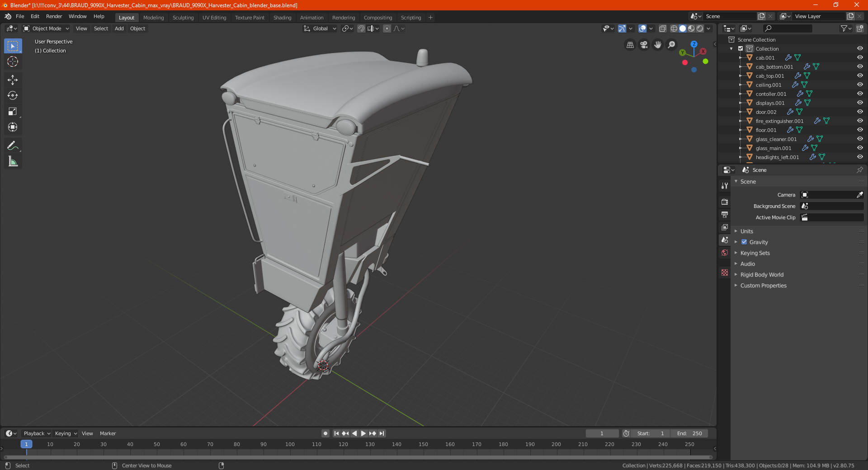The image size is (868, 470).
Task: Expand the Keying Sets panel
Action: pos(755,253)
